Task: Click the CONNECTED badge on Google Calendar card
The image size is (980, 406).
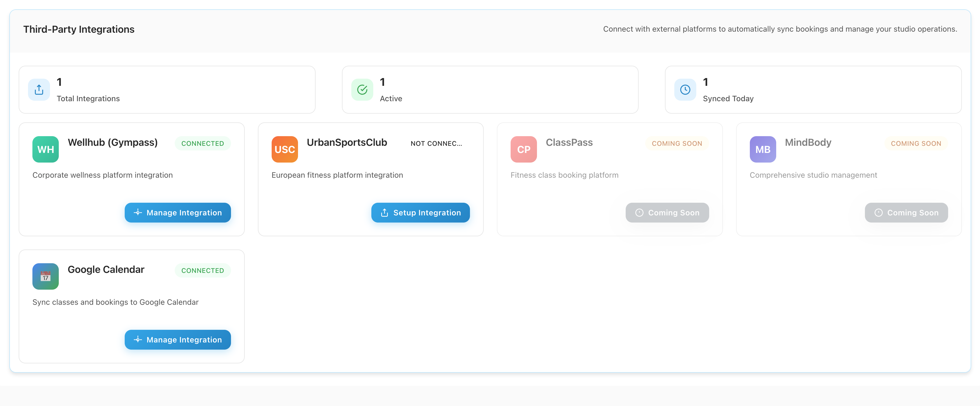Action: [x=203, y=270]
